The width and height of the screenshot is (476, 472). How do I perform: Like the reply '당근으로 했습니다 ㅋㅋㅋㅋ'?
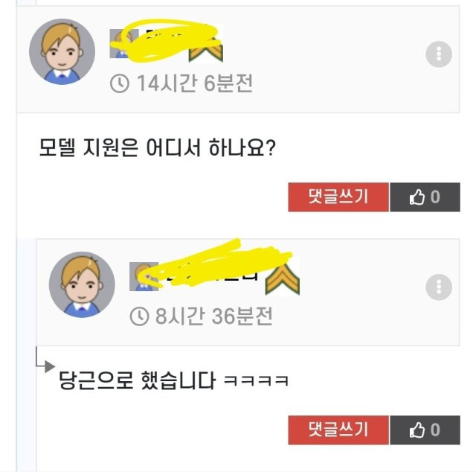coord(425,430)
